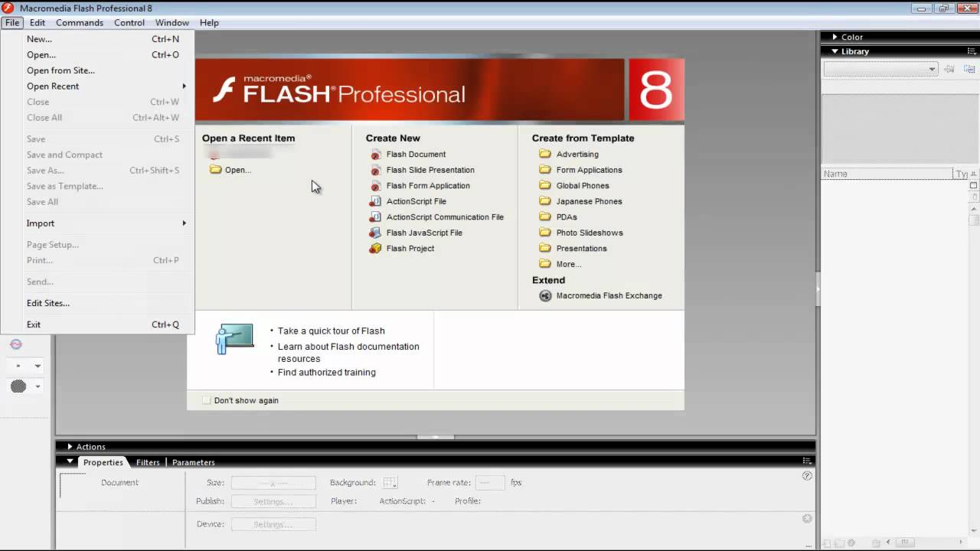Open the Properties panel options menu icon

click(x=806, y=461)
